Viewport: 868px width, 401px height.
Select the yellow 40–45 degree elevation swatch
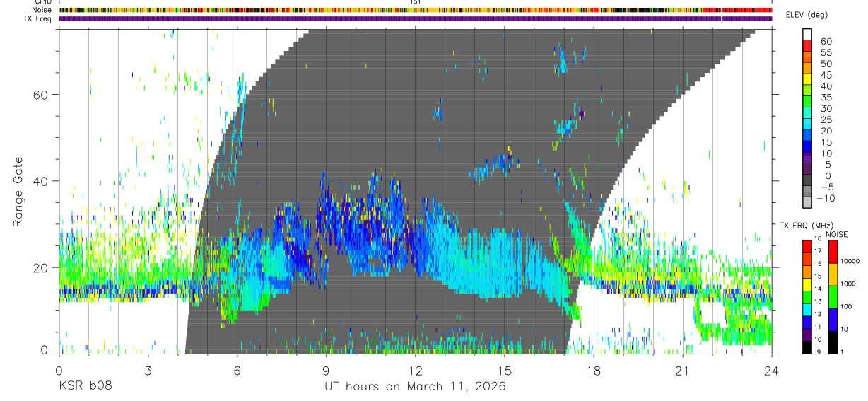tap(807, 81)
